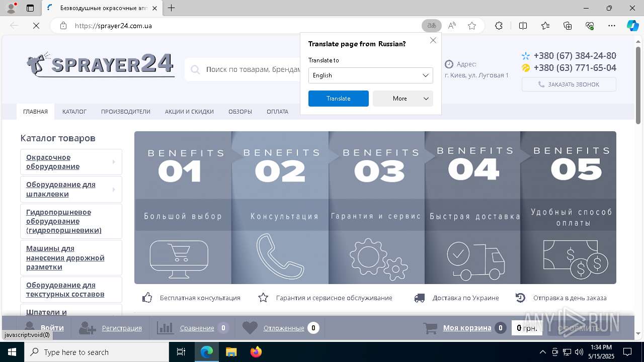Open АКЦИИ И СКИДКИ menu item
This screenshot has height=362, width=644.
pos(189,112)
